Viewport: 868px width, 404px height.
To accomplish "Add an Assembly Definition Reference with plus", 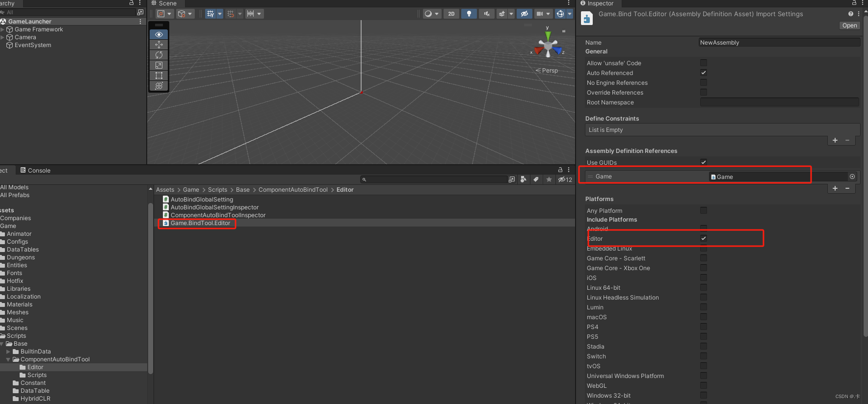I will [x=835, y=188].
